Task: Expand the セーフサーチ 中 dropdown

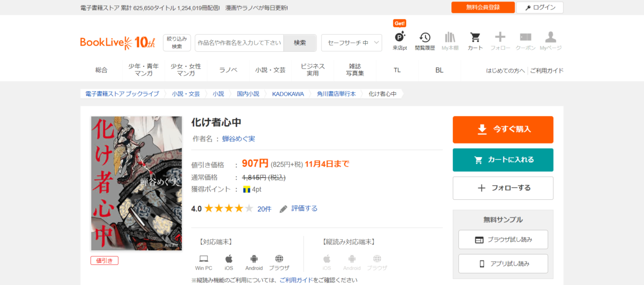Action: tap(352, 43)
